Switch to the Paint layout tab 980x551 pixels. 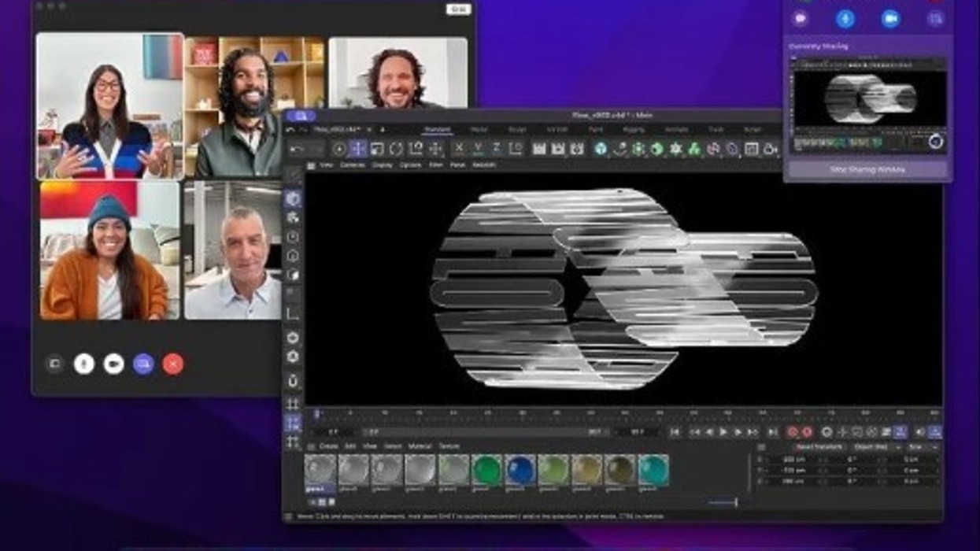coord(597,129)
